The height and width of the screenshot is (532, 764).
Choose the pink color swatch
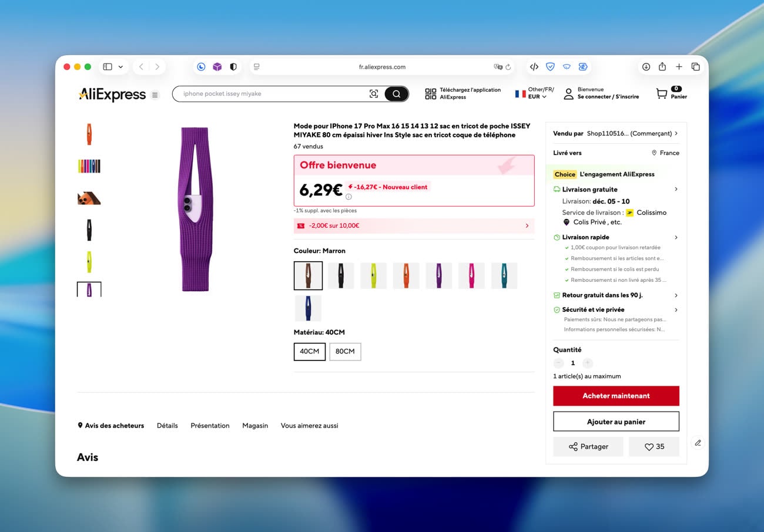click(471, 275)
